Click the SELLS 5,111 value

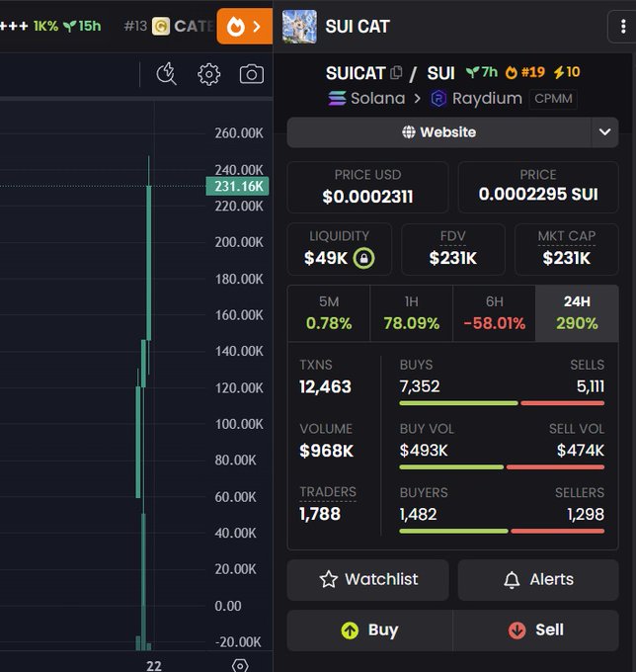591,386
